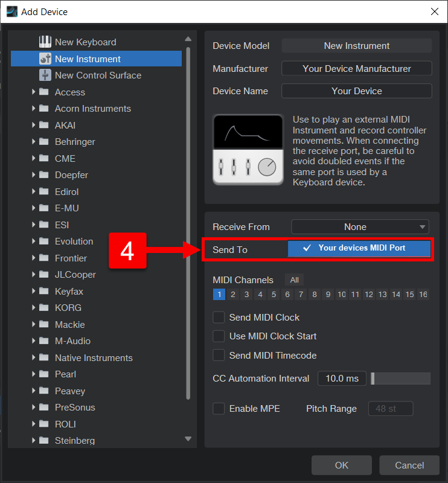Screen dimensions: 448x483
Task: Enable the Send MIDI Timecode checkbox
Action: click(219, 356)
